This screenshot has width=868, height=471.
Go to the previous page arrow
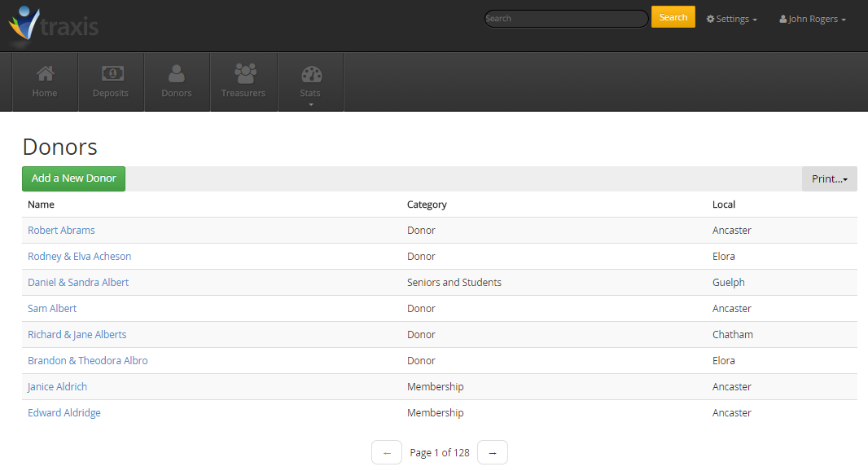pos(387,453)
